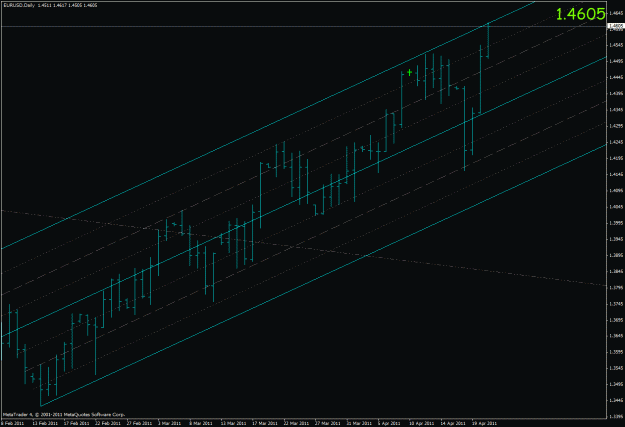Viewport: 625px width, 427px height.
Task: Click the 1.4395 price scale label
Action: pos(616,94)
